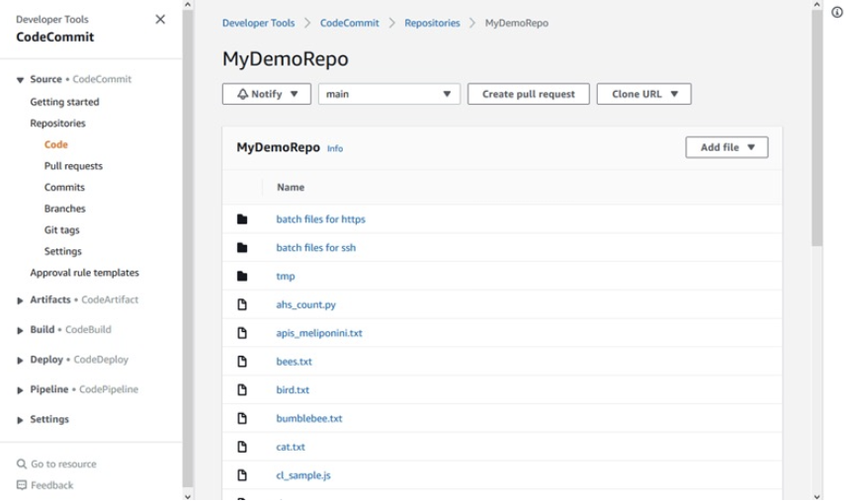
Task: Click the file icon beside apis_meliponini.txt
Action: coord(242,333)
